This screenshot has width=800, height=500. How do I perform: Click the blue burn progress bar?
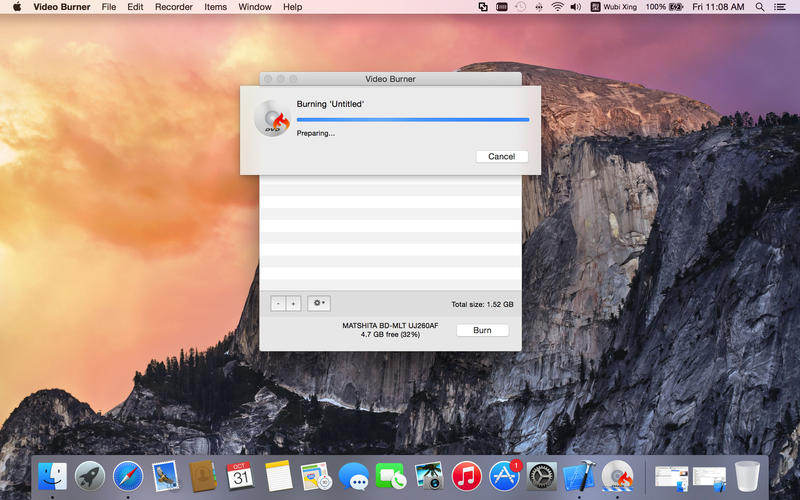click(412, 119)
